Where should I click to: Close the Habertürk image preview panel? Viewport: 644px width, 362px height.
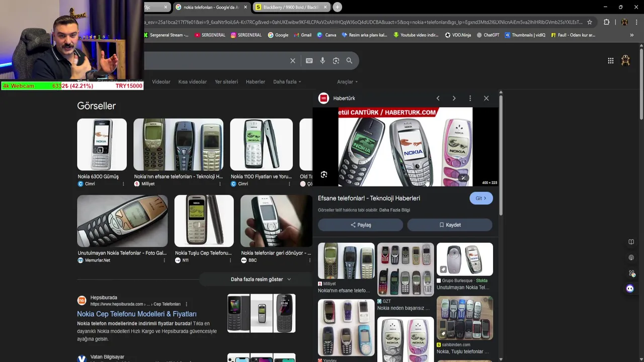coord(486,99)
